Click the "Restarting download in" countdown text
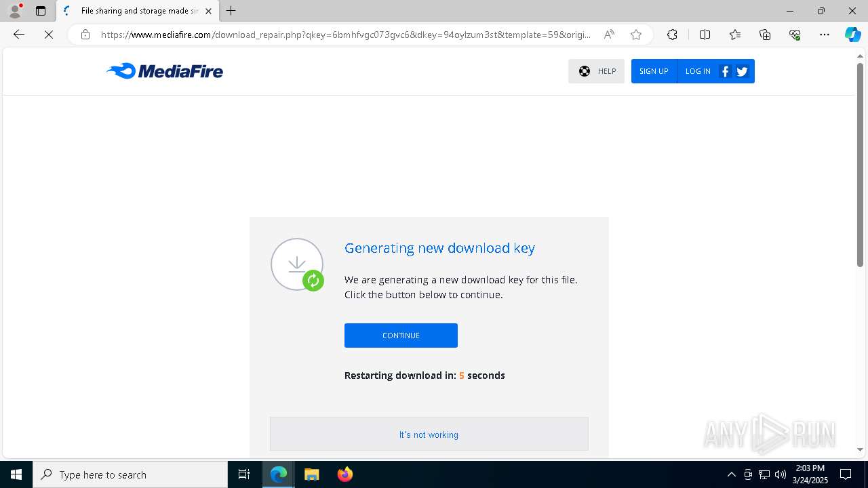Image resolution: width=868 pixels, height=488 pixels. click(x=425, y=375)
